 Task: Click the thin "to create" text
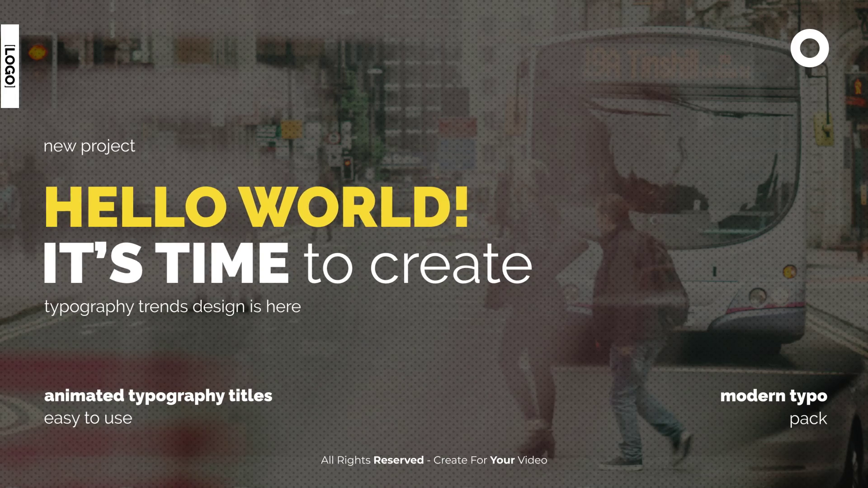coord(418,264)
